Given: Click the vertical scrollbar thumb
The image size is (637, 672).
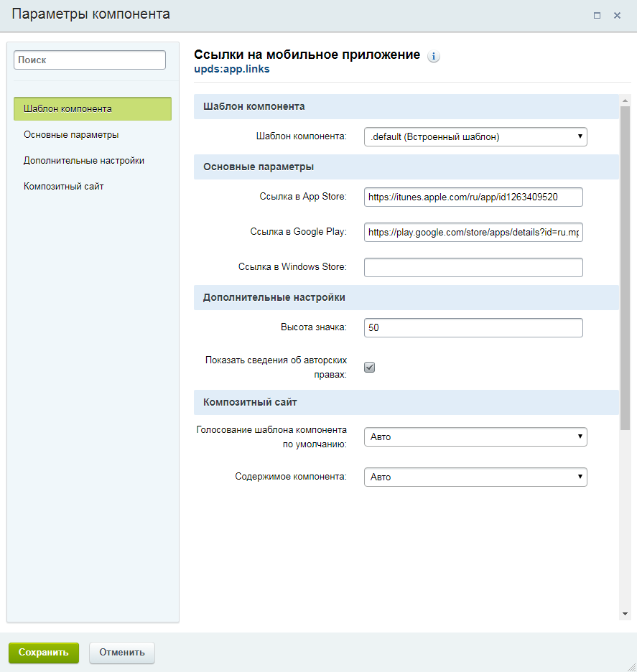Looking at the screenshot, I should [x=625, y=268].
